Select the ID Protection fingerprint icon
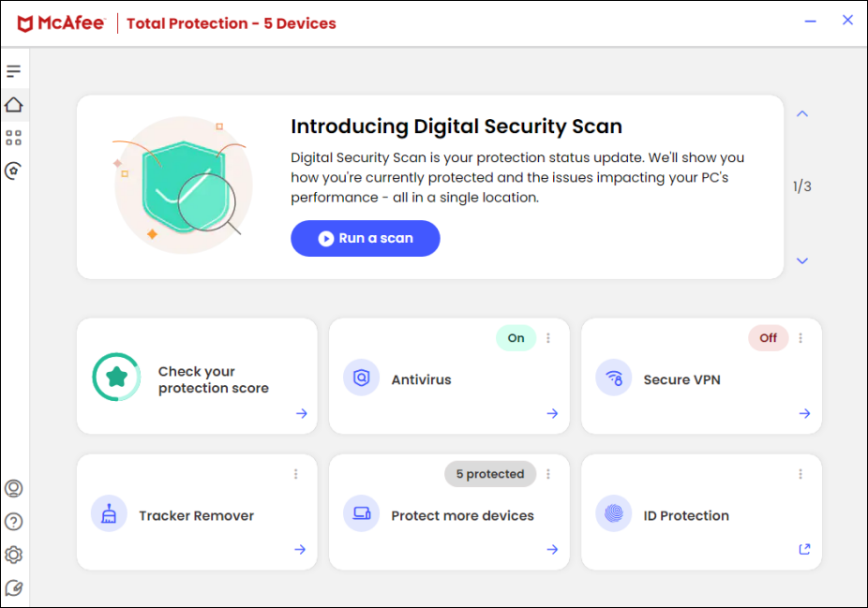Viewport: 868px width, 608px height. pyautogui.click(x=613, y=515)
